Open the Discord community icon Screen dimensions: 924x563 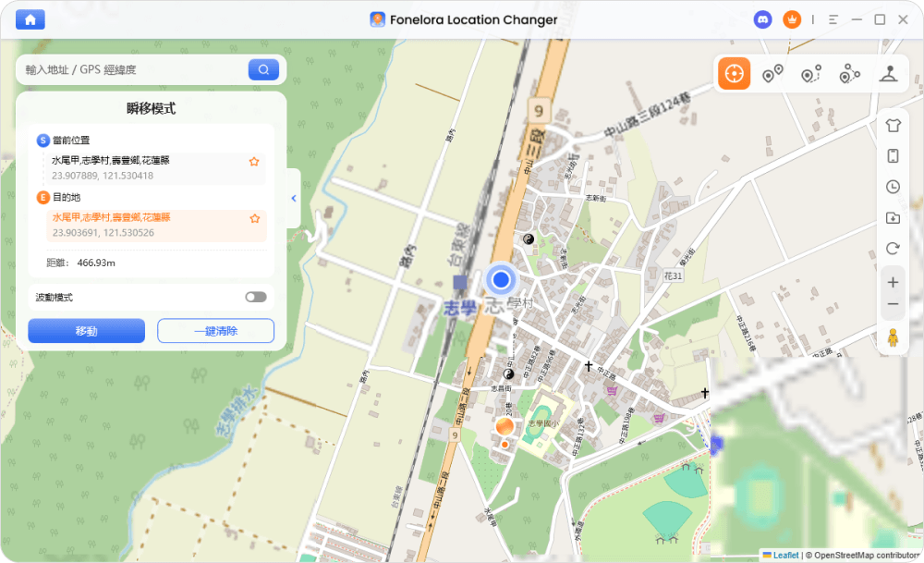pos(763,19)
